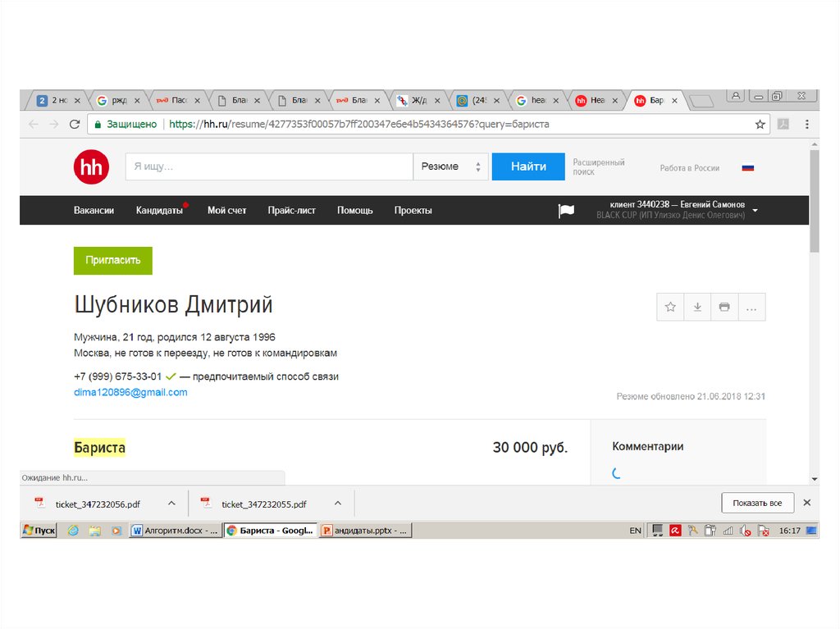Open the Вакансии menu item
The image size is (840, 629).
[x=94, y=211]
